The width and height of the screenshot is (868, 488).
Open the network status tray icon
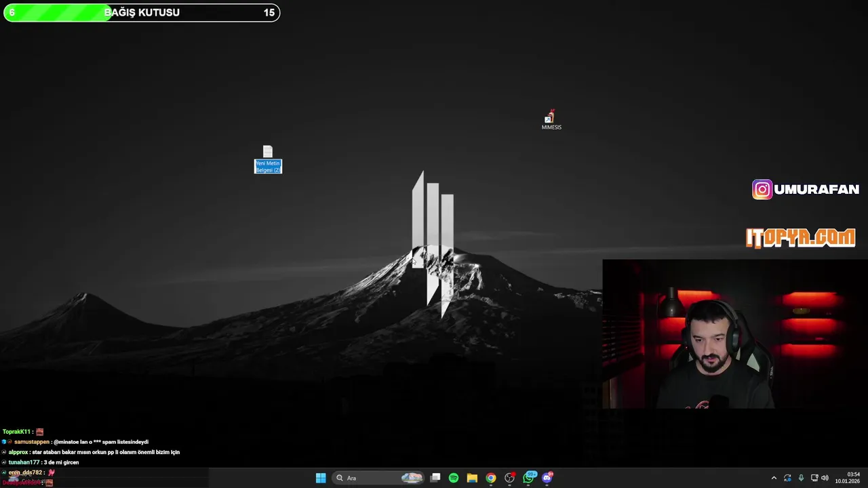(x=814, y=478)
